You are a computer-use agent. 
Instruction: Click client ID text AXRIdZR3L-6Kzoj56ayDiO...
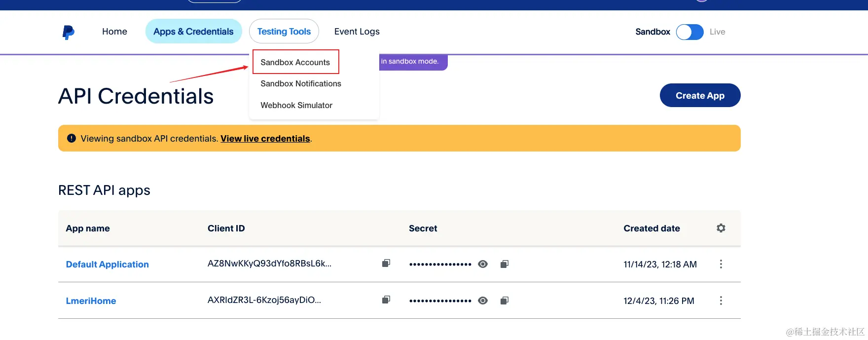click(x=264, y=300)
